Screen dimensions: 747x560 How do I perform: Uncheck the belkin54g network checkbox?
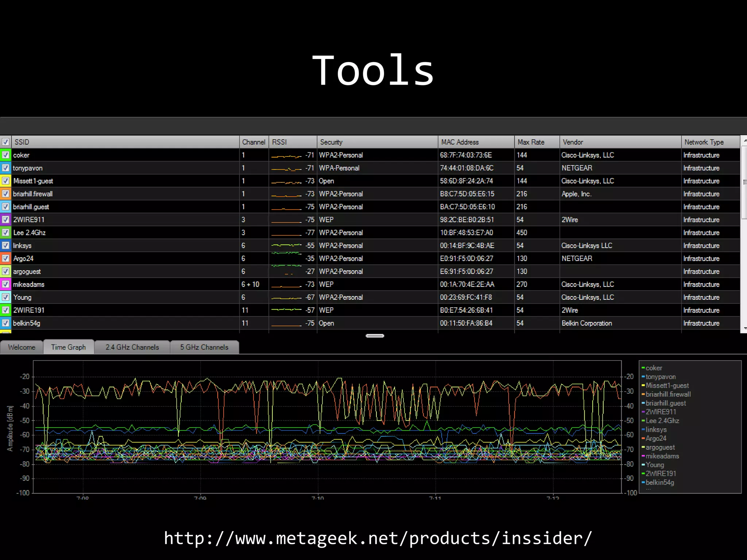point(5,323)
